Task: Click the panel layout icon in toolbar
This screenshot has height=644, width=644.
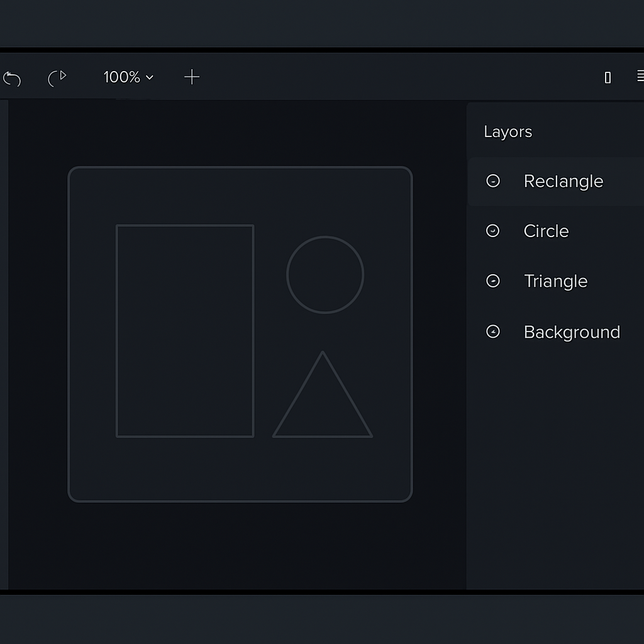Action: pos(608,77)
